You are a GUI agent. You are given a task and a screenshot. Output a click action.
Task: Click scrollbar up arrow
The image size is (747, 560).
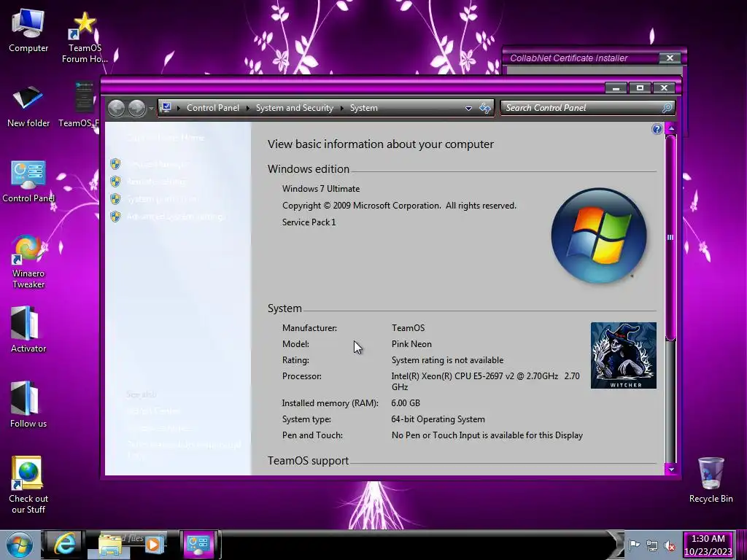671,128
